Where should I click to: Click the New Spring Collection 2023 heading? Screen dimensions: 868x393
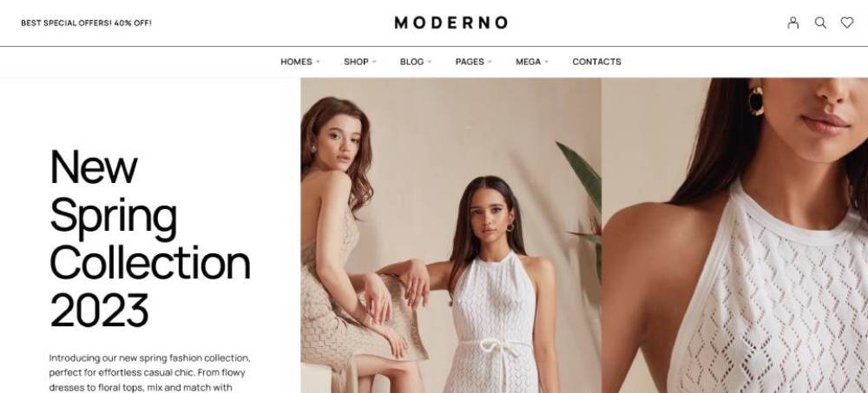click(149, 238)
